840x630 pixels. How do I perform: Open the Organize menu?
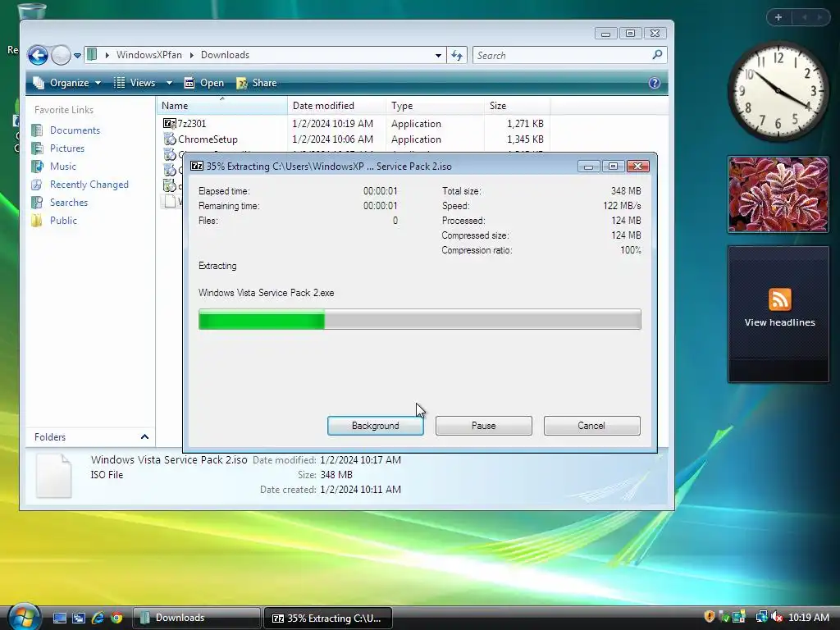67,83
